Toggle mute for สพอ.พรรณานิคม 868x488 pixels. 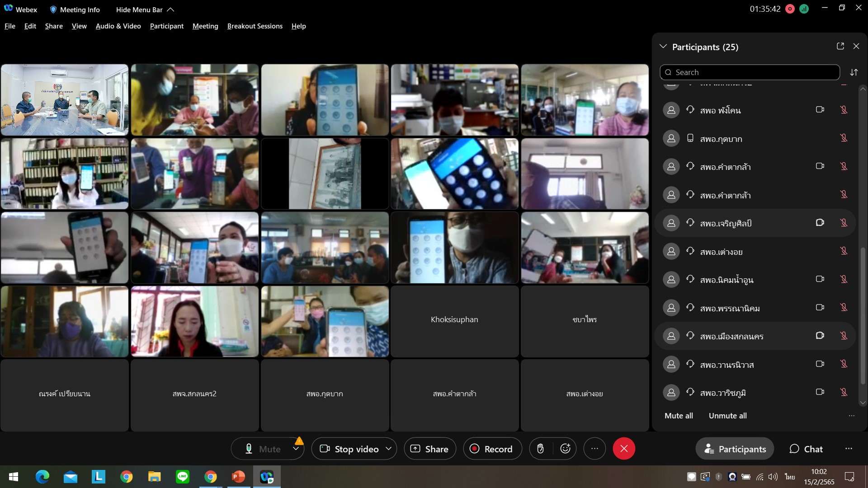coord(844,308)
